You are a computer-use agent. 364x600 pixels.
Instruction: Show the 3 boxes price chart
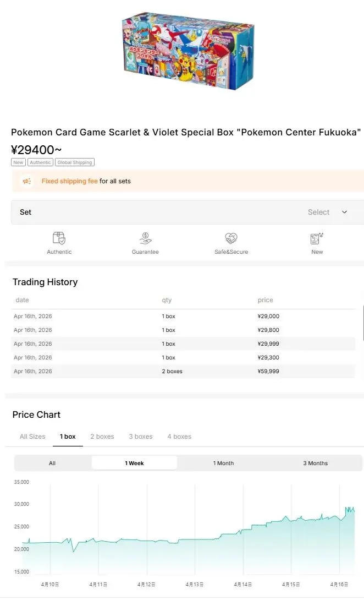[x=141, y=437]
